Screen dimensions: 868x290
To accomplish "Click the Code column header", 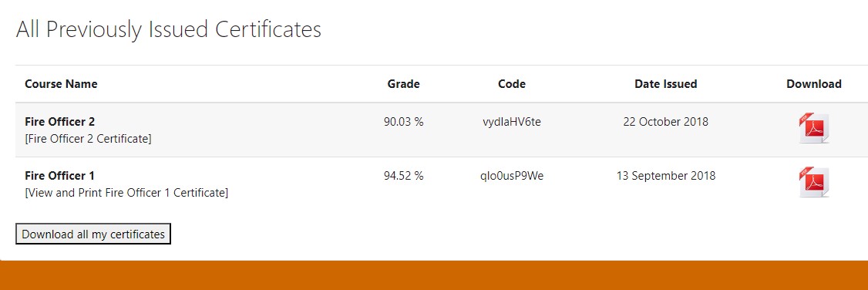I will (512, 84).
